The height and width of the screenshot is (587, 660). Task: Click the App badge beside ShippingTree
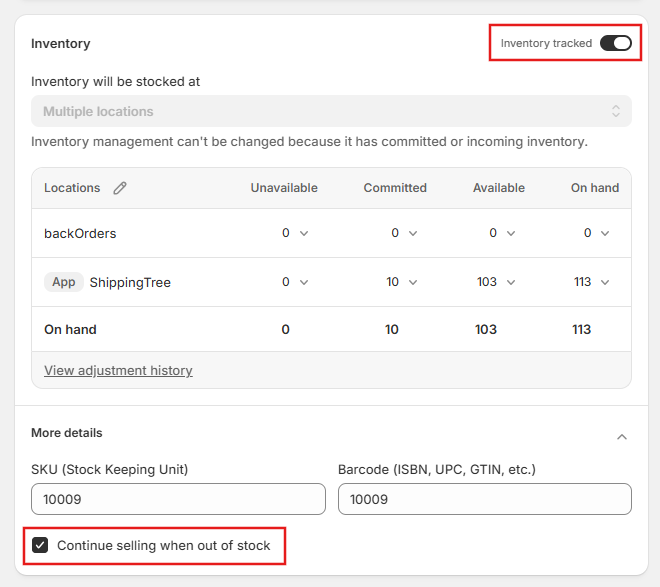(63, 282)
